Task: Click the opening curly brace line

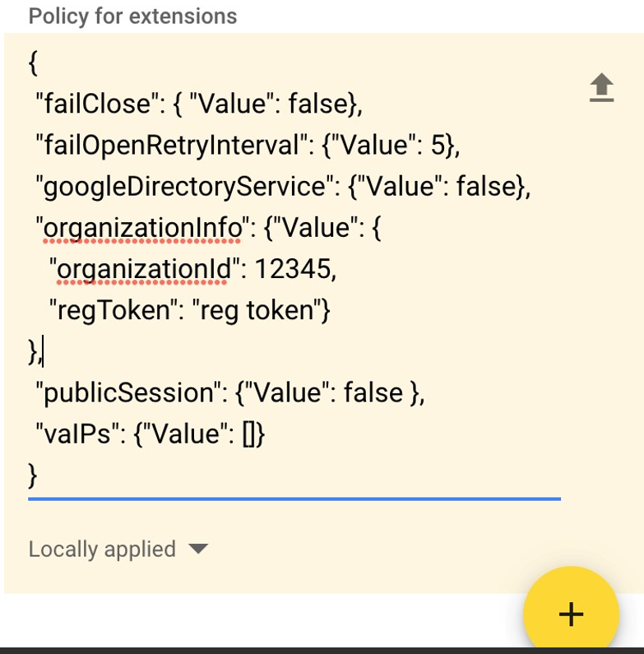Action: (x=34, y=63)
